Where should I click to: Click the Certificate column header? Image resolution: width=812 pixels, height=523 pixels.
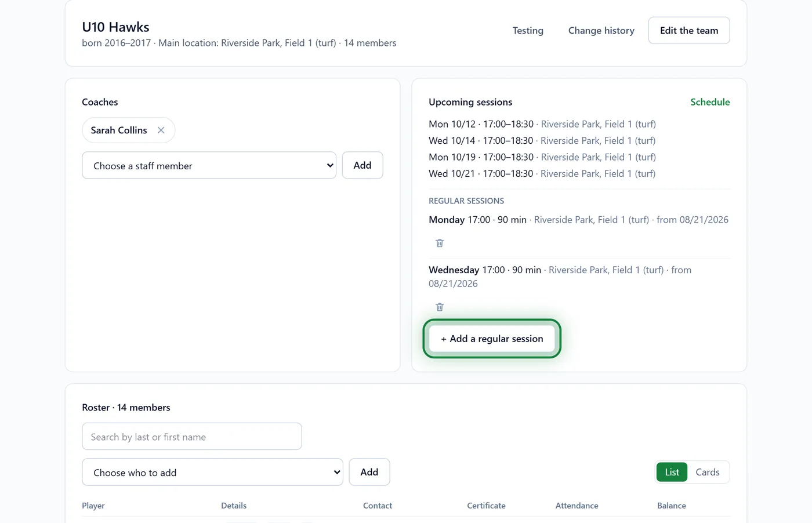486,506
